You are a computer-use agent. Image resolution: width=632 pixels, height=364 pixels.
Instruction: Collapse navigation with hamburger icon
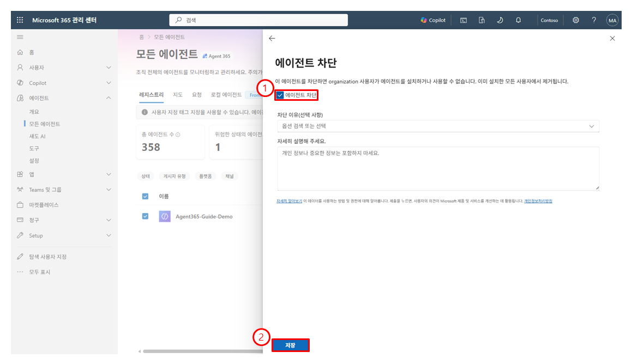[20, 37]
